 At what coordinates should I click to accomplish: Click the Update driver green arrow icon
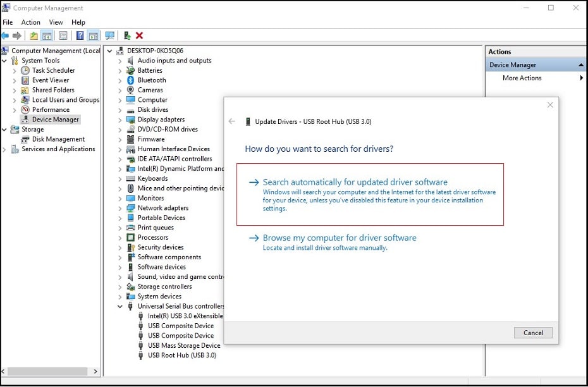click(x=128, y=35)
